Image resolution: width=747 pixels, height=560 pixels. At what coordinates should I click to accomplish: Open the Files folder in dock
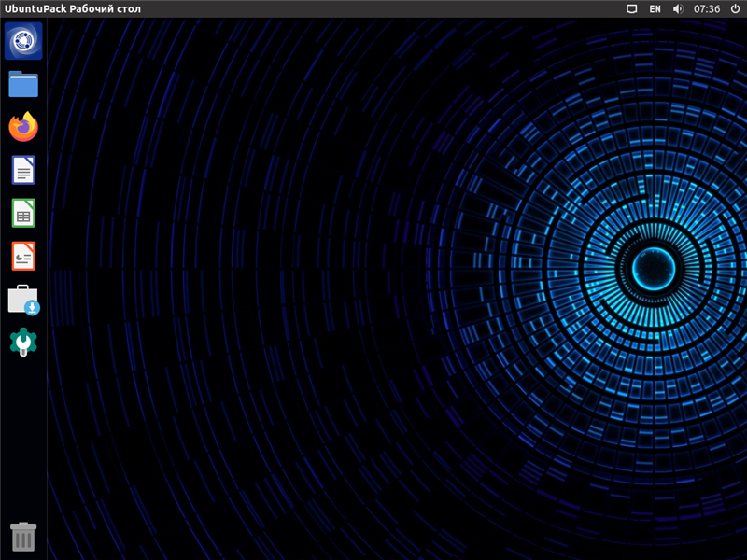(x=23, y=84)
